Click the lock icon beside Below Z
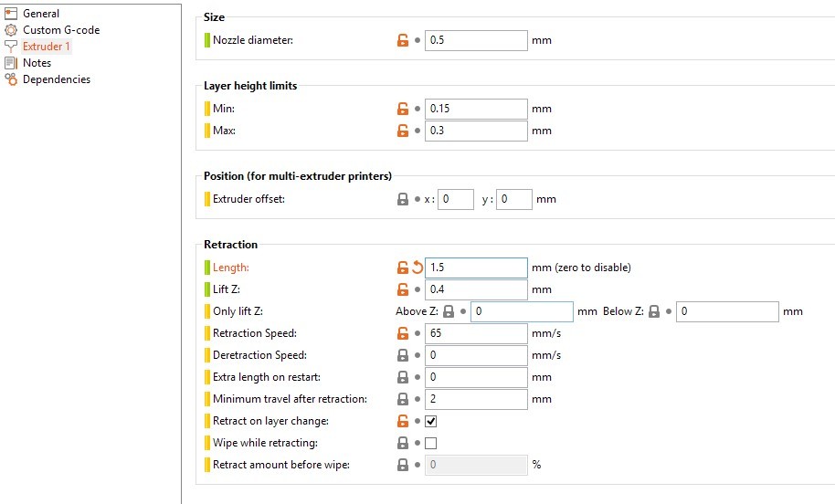 coord(654,311)
